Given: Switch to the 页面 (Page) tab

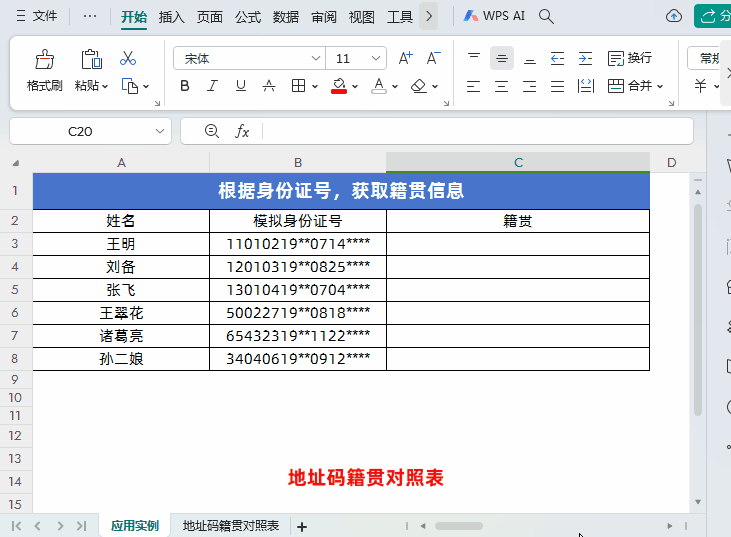Looking at the screenshot, I should 210,17.
